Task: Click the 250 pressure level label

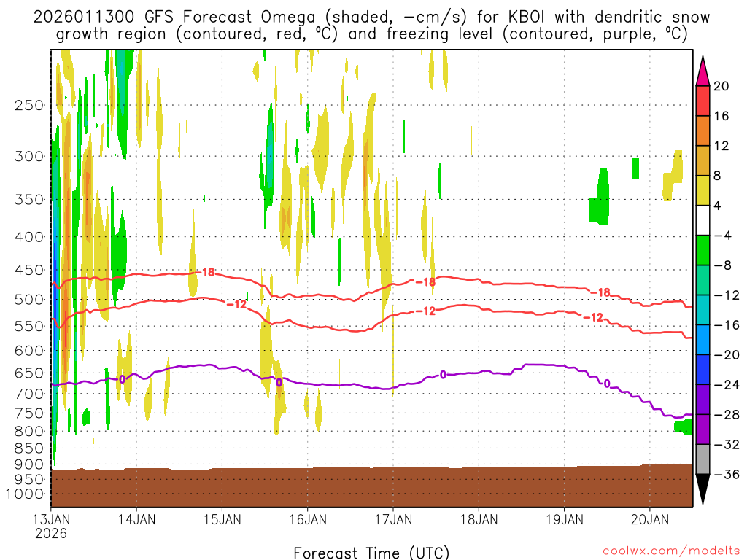Action: click(29, 105)
